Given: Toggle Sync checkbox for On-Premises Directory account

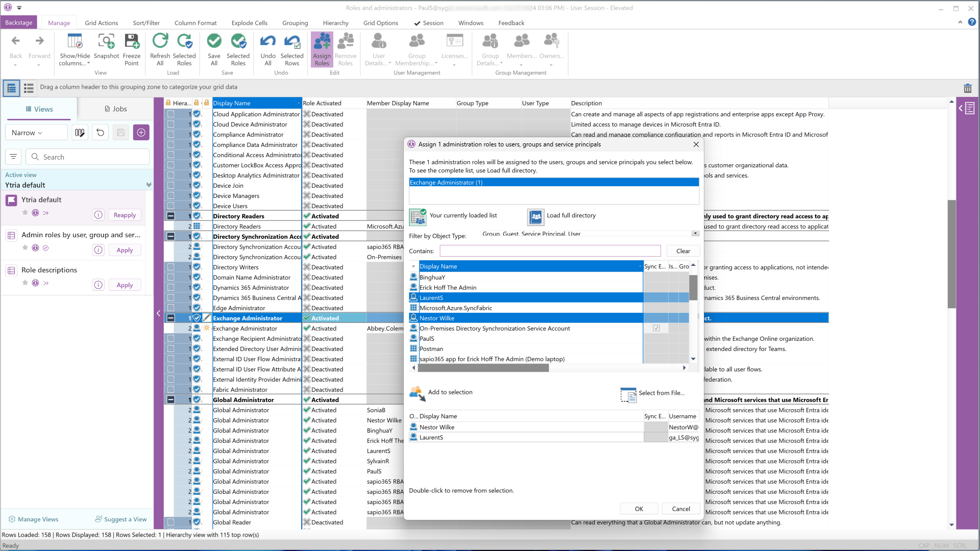Looking at the screenshot, I should 656,329.
